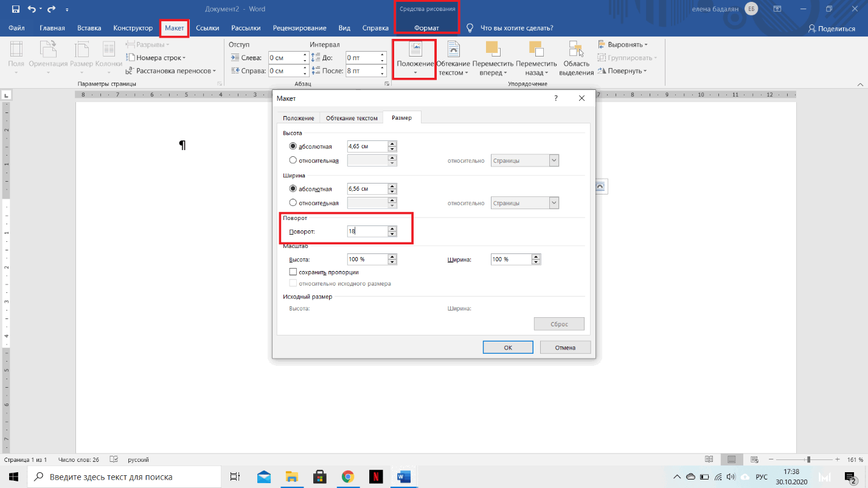This screenshot has height=488, width=868.
Task: Open relative height Страницы combo box
Action: [524, 160]
